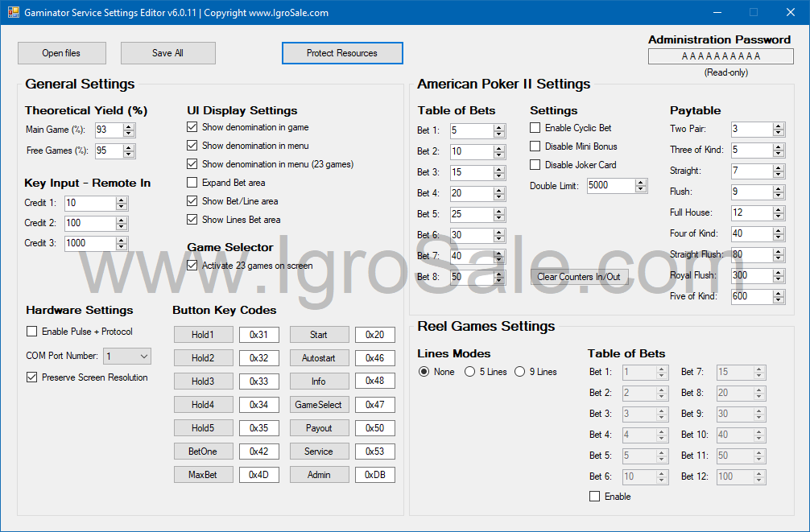The image size is (810, 532).
Task: Increase Double Limit with spinner up arrow
Action: click(641, 182)
